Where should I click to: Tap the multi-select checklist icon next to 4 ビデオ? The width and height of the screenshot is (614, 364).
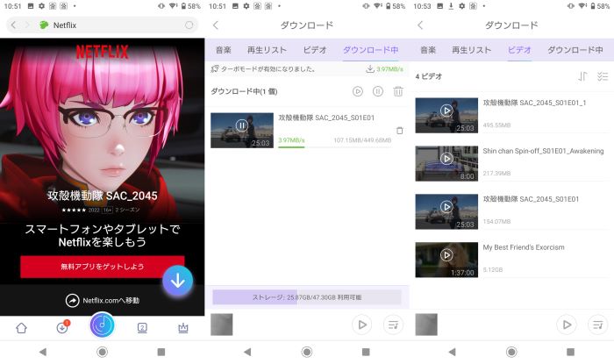click(x=603, y=76)
